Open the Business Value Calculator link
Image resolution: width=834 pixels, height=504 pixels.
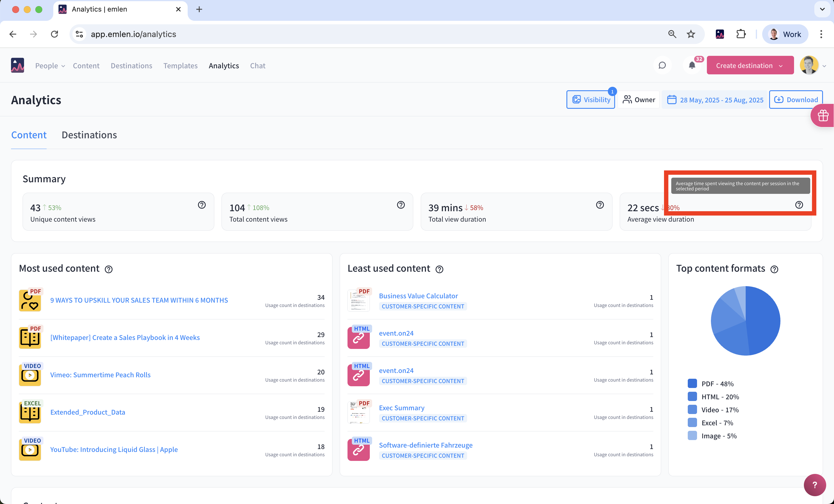point(418,296)
